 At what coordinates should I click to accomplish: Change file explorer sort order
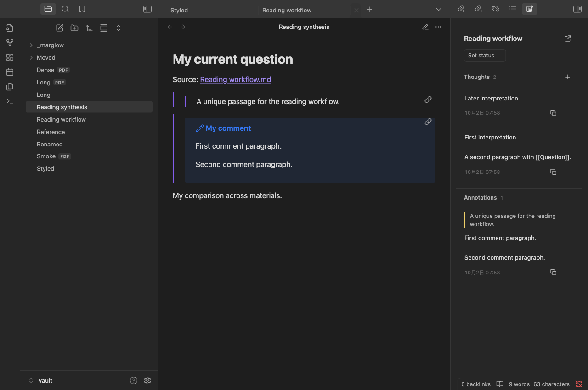click(89, 28)
